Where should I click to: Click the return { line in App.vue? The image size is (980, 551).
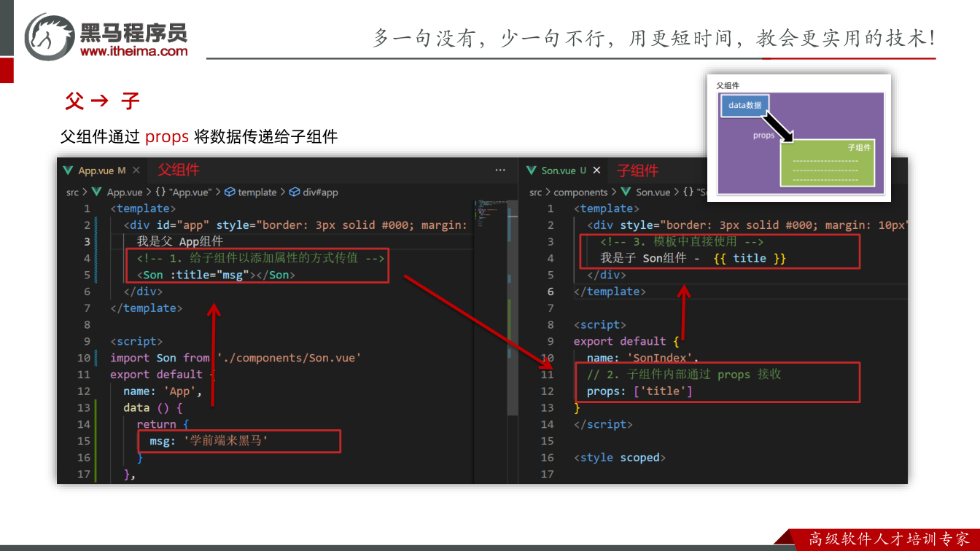(x=163, y=424)
